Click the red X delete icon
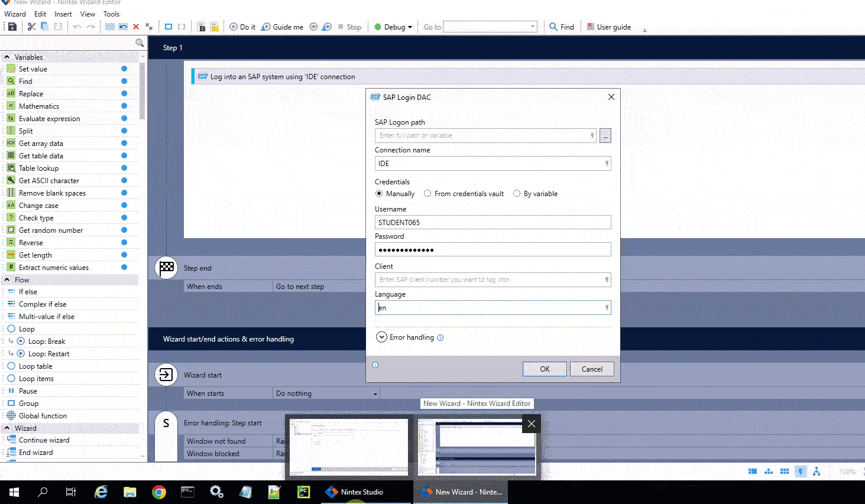This screenshot has width=865, height=504. tap(136, 27)
